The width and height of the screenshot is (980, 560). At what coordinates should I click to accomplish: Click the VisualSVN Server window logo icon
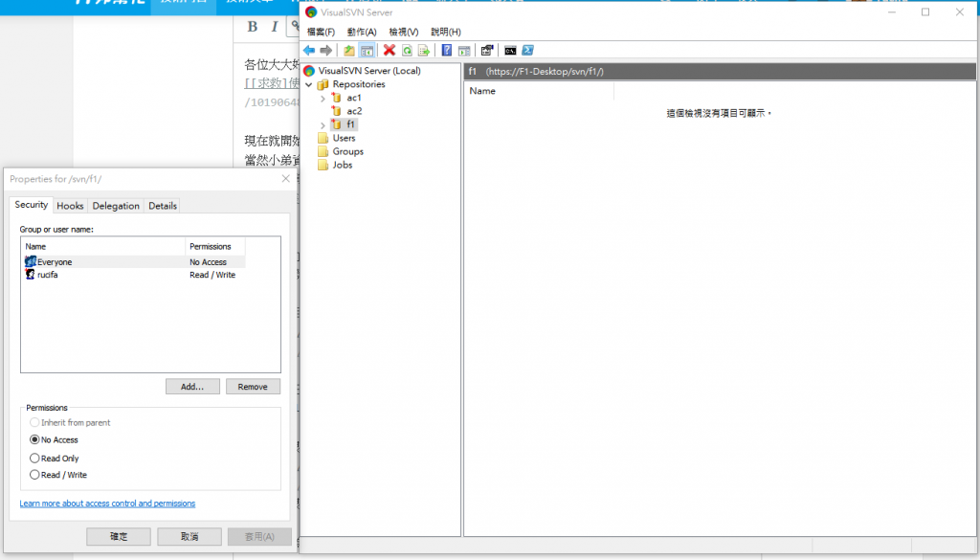click(x=311, y=11)
